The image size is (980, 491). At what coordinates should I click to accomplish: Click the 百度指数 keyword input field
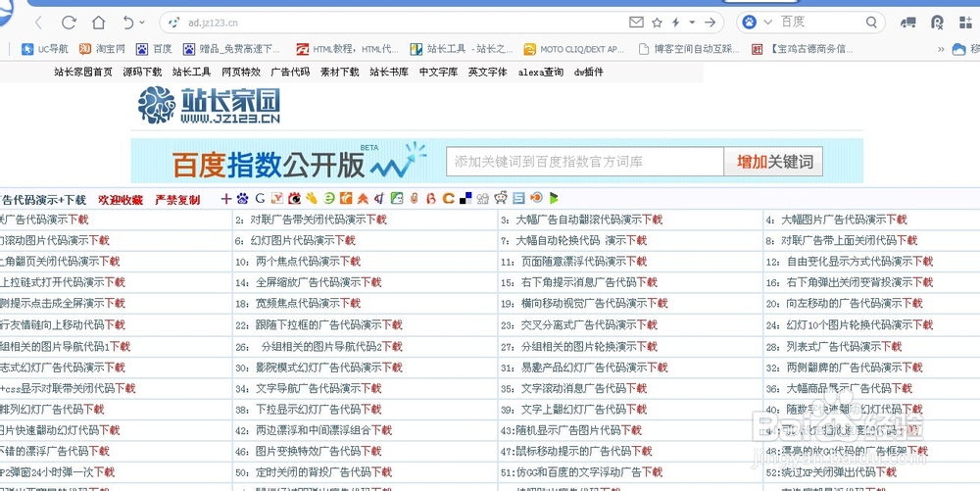click(x=584, y=162)
